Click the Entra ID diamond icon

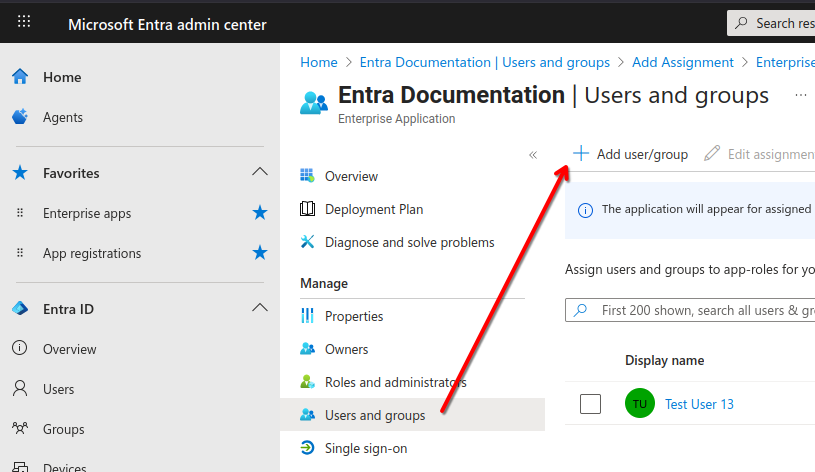pos(20,308)
